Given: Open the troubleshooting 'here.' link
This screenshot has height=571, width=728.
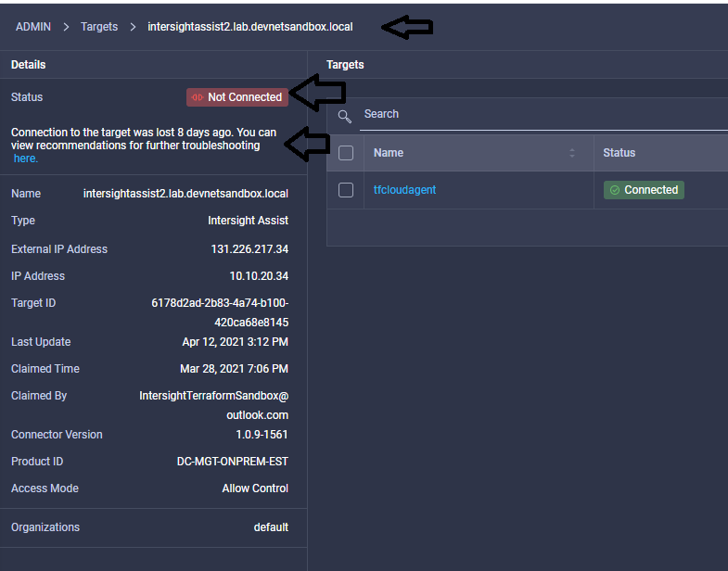Looking at the screenshot, I should point(26,159).
